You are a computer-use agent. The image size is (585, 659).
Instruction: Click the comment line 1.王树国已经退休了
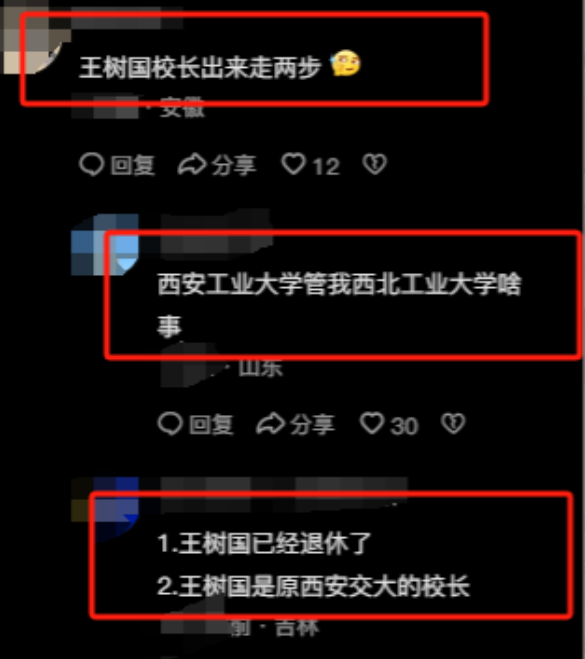tap(264, 543)
